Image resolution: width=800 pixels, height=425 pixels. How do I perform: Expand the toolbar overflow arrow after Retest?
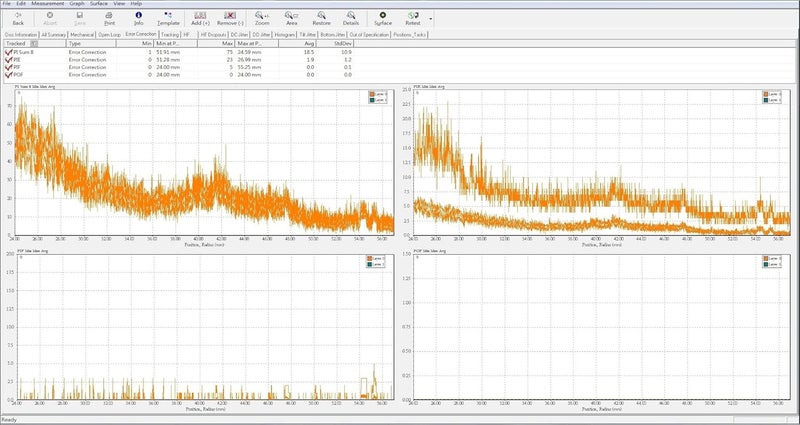[x=431, y=18]
